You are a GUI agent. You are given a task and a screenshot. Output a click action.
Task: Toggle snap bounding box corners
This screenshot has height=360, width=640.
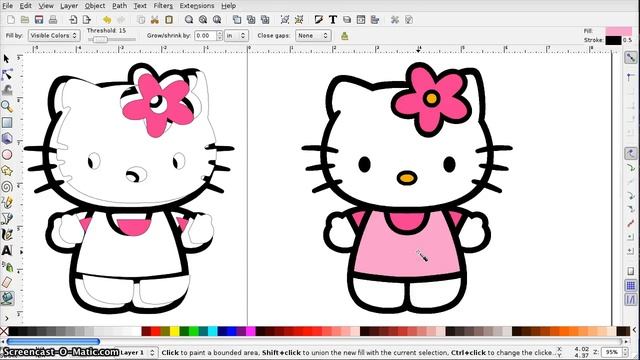click(x=631, y=76)
